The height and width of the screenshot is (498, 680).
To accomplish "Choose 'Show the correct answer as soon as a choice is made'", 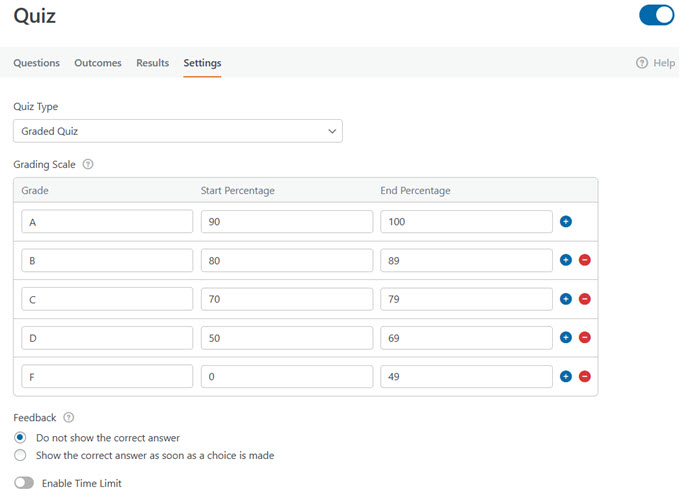I will [20, 456].
